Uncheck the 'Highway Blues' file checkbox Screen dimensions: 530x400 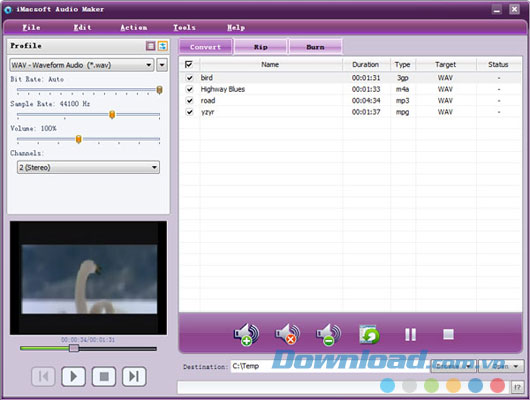point(190,89)
